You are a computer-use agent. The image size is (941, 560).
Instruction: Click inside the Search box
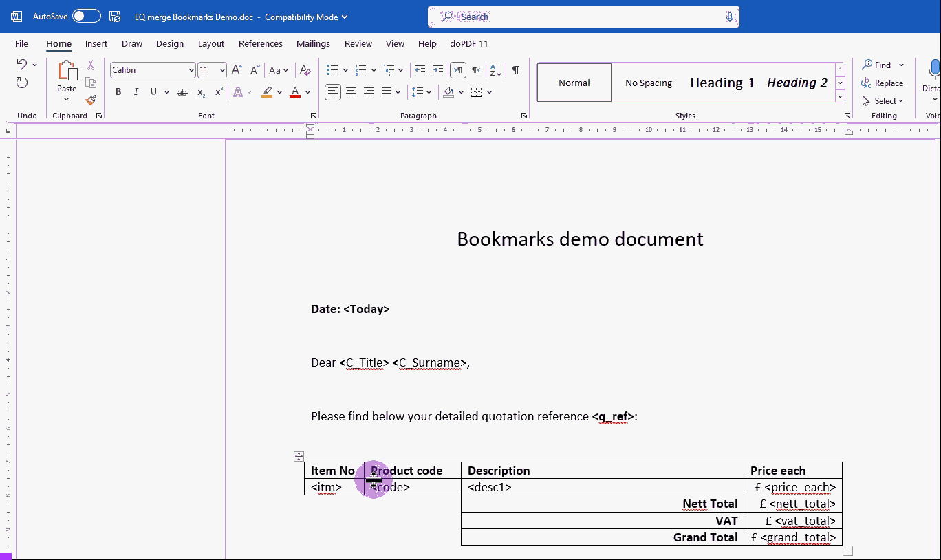coord(583,17)
